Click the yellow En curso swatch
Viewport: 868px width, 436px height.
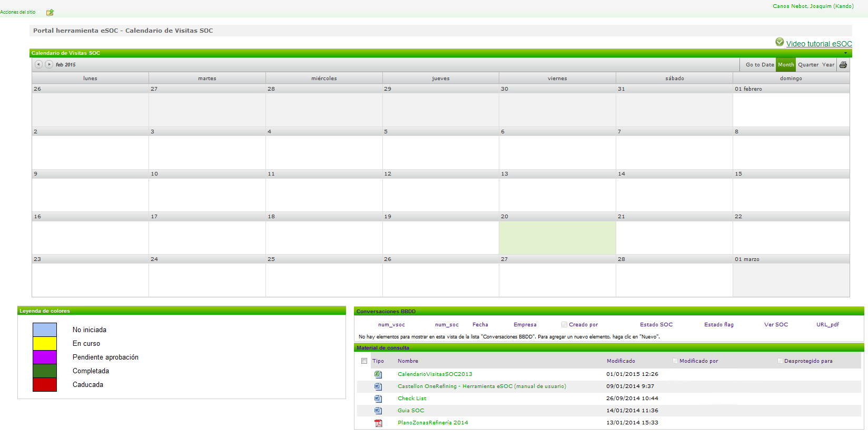pyautogui.click(x=45, y=344)
